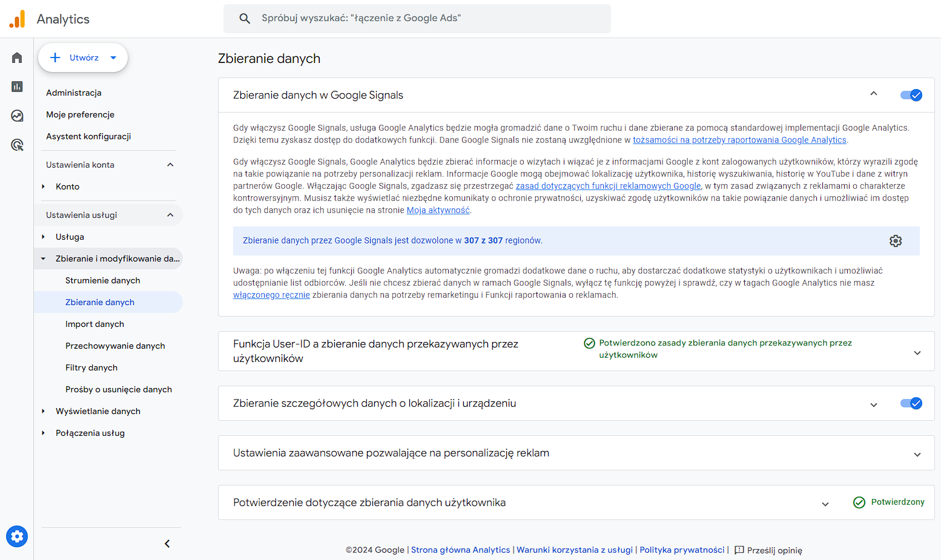The height and width of the screenshot is (560, 941).
Task: Expand szczegółowych danych o lokalizacji chevron
Action: click(x=874, y=405)
